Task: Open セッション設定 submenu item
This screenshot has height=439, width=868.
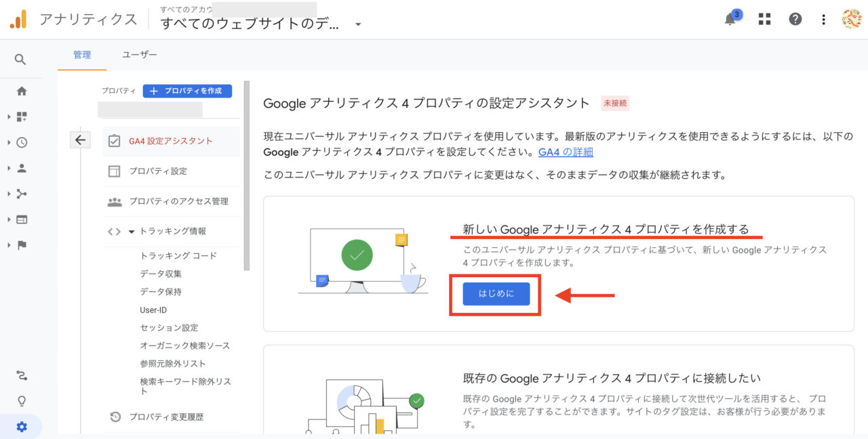Action: coord(169,327)
